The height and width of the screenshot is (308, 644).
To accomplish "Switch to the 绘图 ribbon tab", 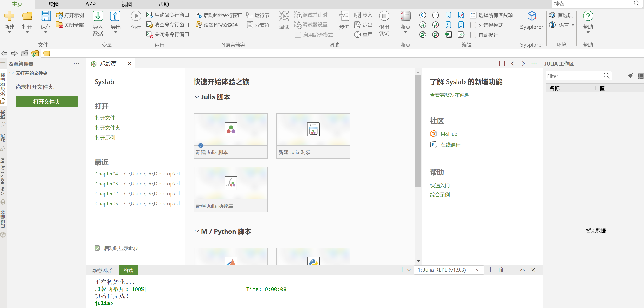I will point(54,4).
